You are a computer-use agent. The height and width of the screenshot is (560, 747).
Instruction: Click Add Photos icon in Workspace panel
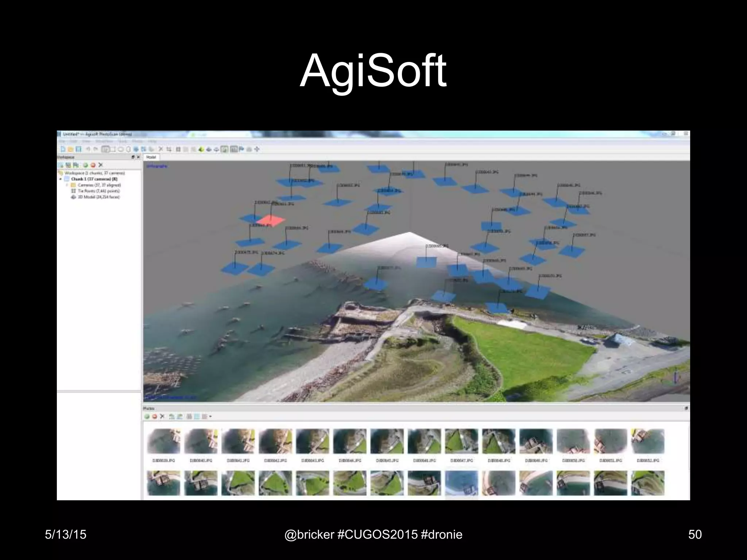click(68, 165)
